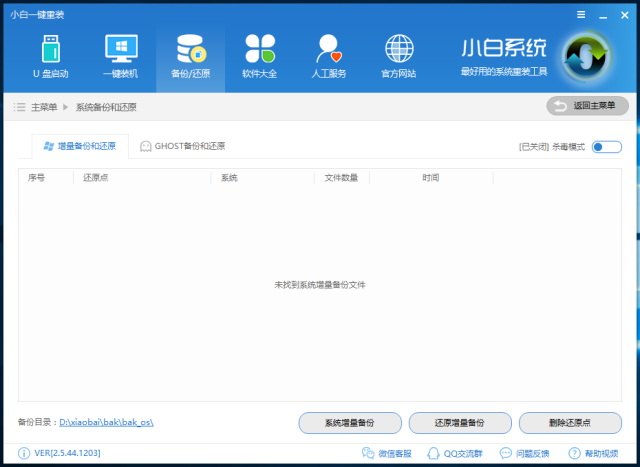
Task: Click the 系统增量备份 button
Action: click(349, 423)
